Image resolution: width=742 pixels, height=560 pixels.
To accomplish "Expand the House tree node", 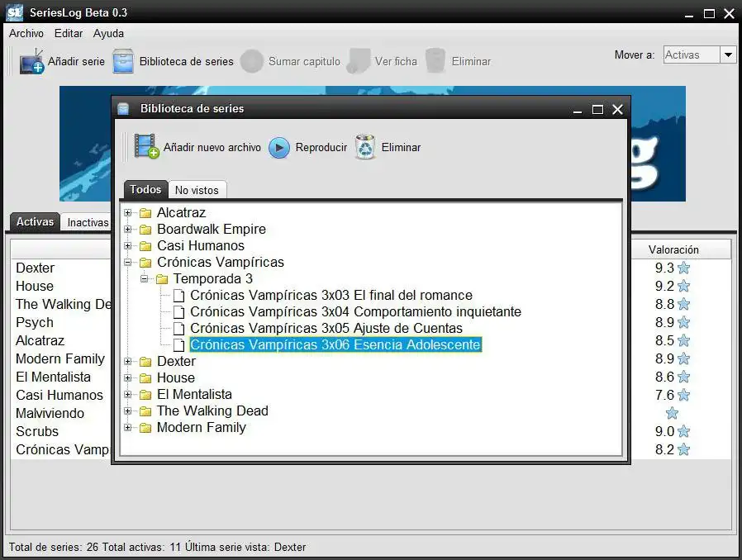I will pyautogui.click(x=128, y=378).
